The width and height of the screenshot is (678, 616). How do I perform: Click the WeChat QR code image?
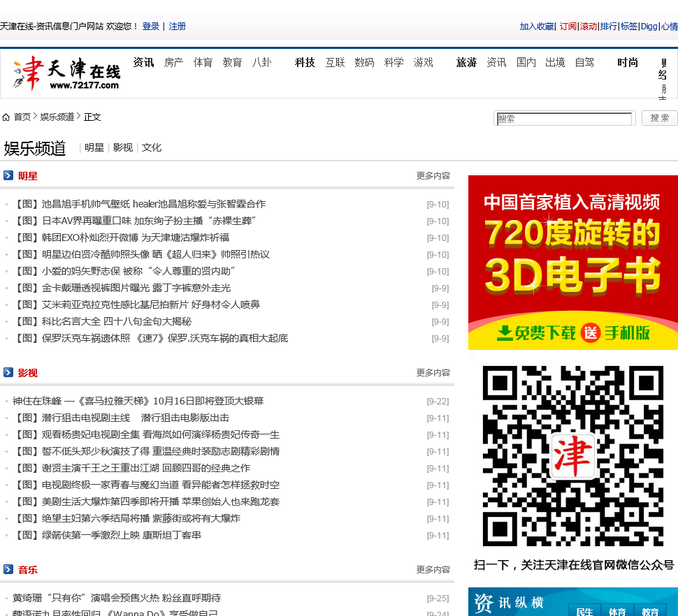point(573,456)
